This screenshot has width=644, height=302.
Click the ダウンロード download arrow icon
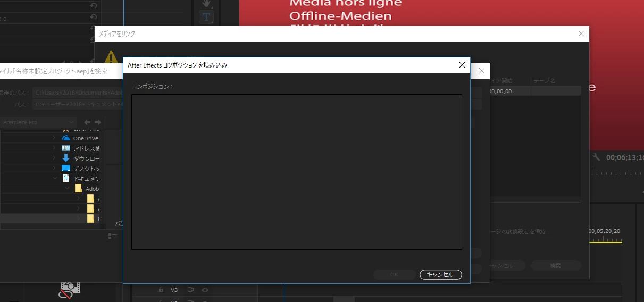pyautogui.click(x=66, y=158)
